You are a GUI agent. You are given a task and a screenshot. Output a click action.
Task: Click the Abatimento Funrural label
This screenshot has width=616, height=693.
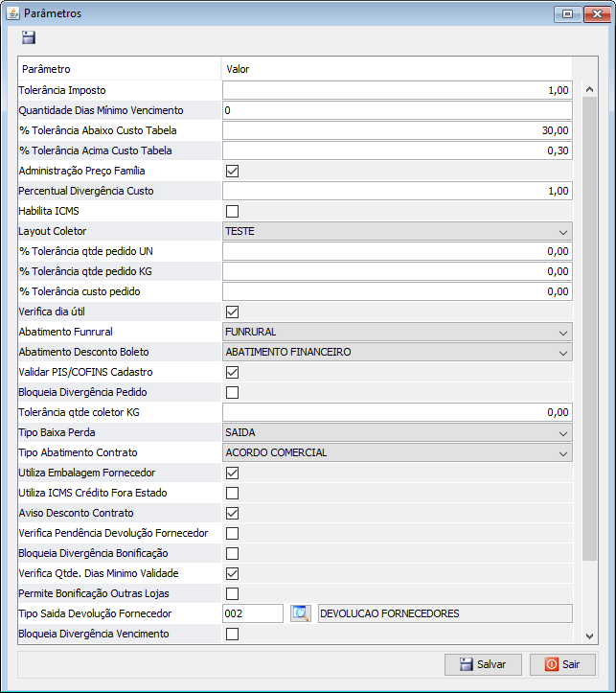click(66, 332)
